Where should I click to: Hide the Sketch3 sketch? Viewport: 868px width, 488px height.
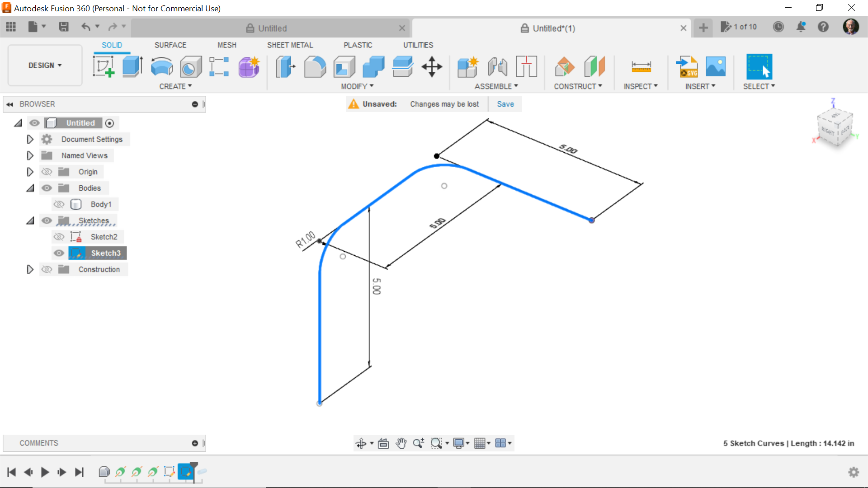pos(59,253)
